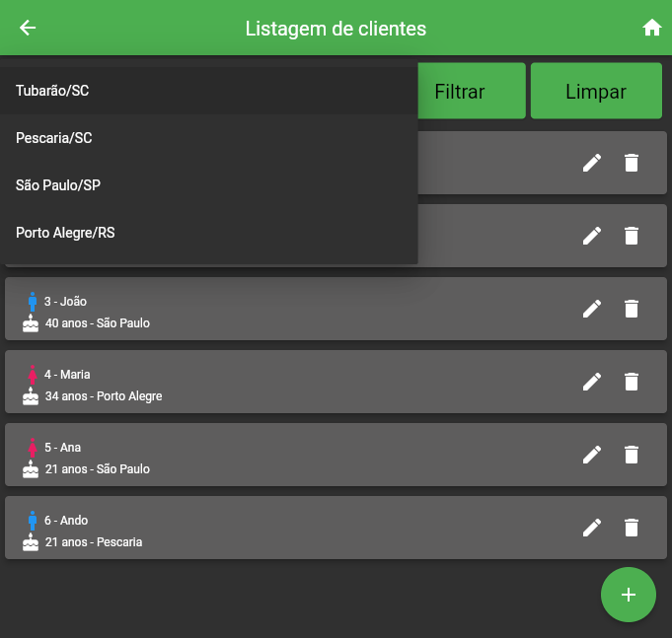Delete client 3 - João
Image resolution: width=672 pixels, height=638 pixels.
632,309
